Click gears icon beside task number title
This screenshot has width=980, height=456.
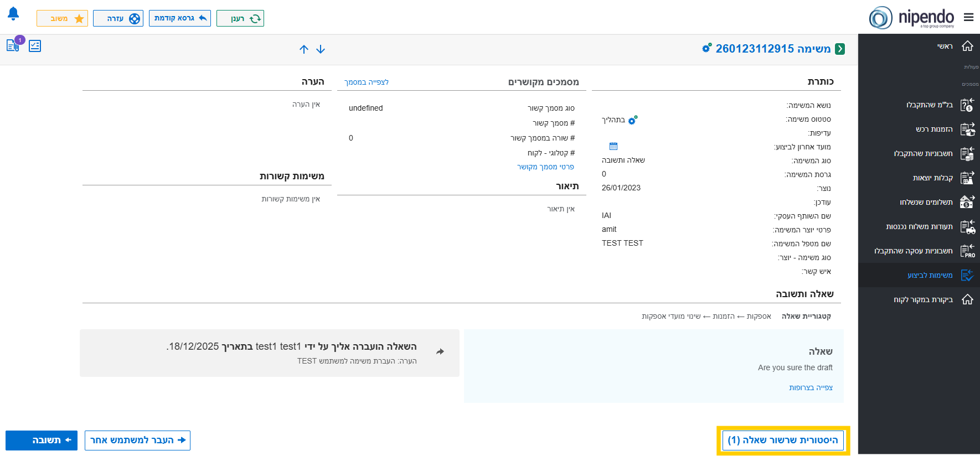[706, 48]
